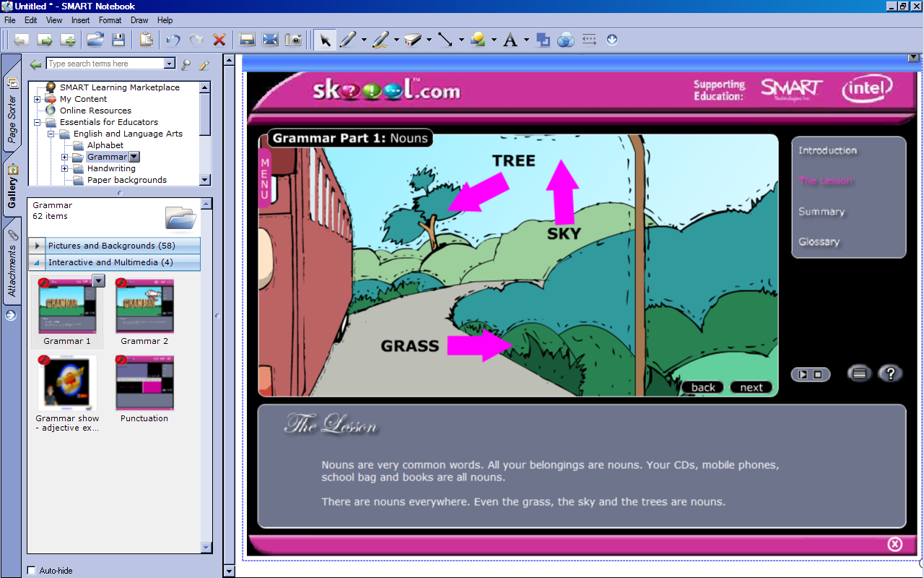Collapse Interactive and Multimedia (4) section

pos(37,262)
